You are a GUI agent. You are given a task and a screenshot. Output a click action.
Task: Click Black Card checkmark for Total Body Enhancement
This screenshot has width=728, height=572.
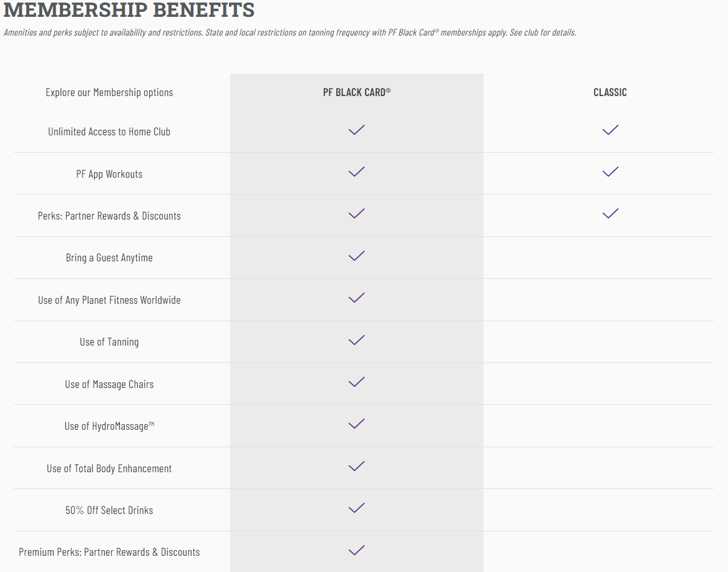(x=356, y=467)
